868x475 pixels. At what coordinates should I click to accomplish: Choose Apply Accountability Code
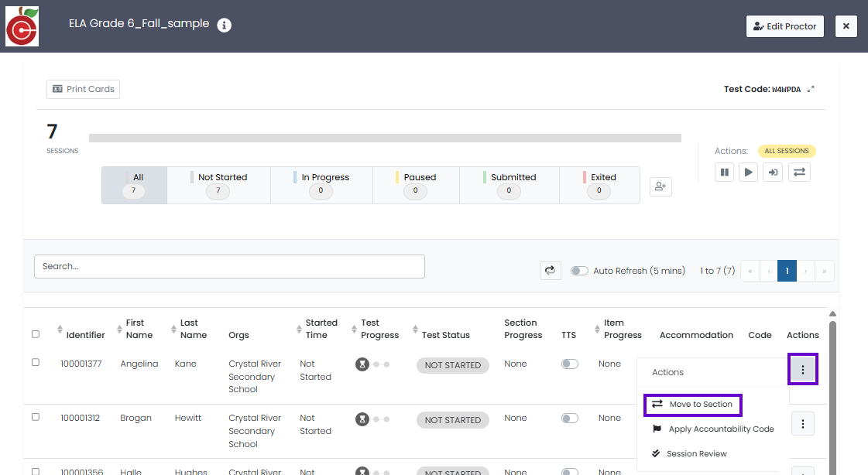[714, 429]
